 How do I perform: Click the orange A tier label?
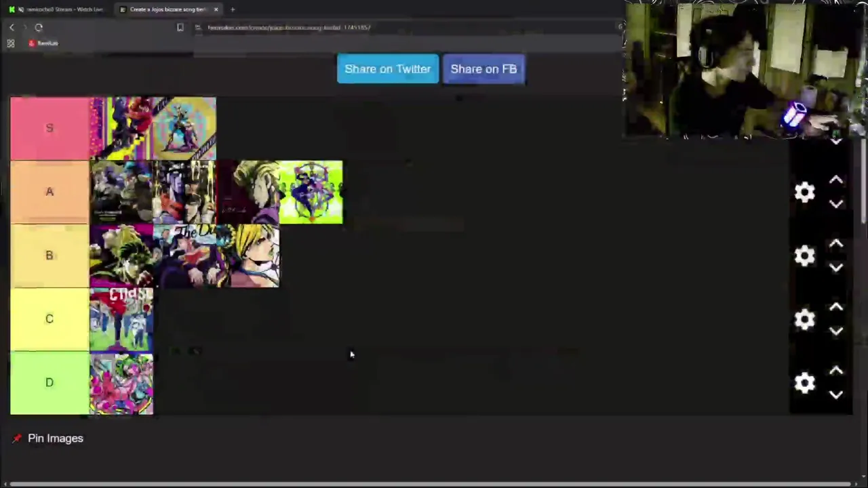tap(50, 192)
